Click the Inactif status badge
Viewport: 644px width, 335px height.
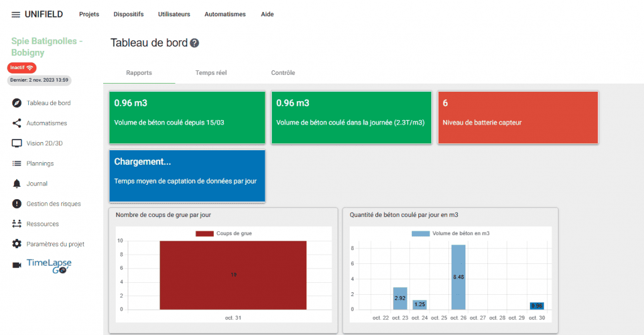[22, 67]
